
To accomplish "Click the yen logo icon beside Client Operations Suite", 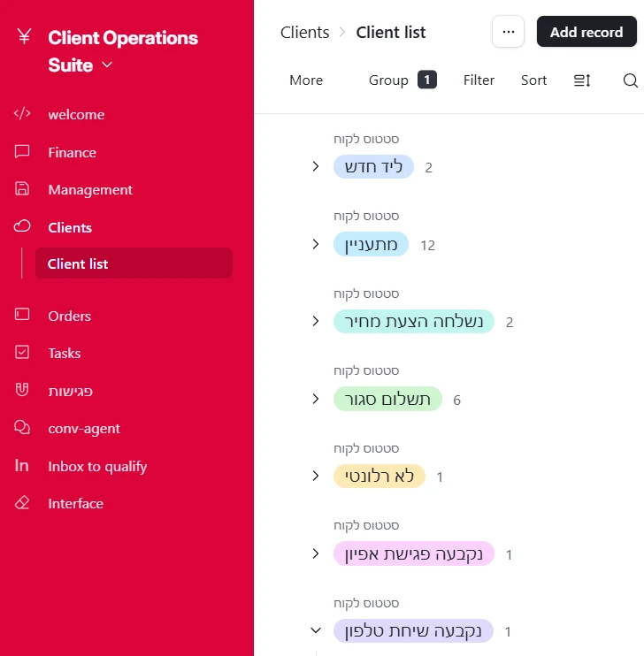I will (x=24, y=36).
